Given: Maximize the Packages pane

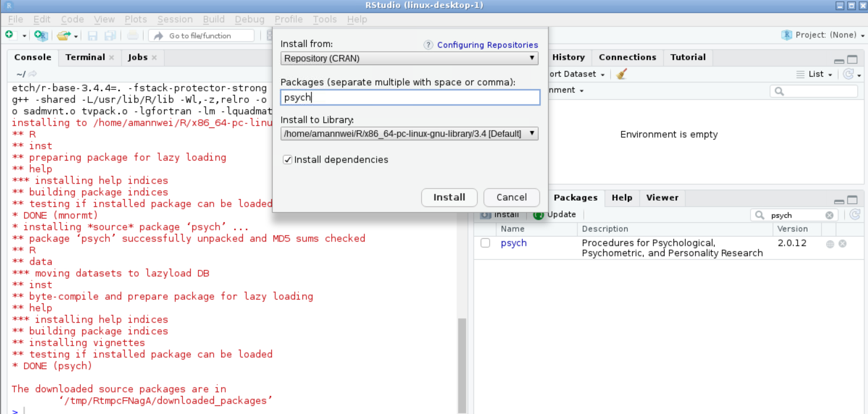Looking at the screenshot, I should click(x=853, y=200).
